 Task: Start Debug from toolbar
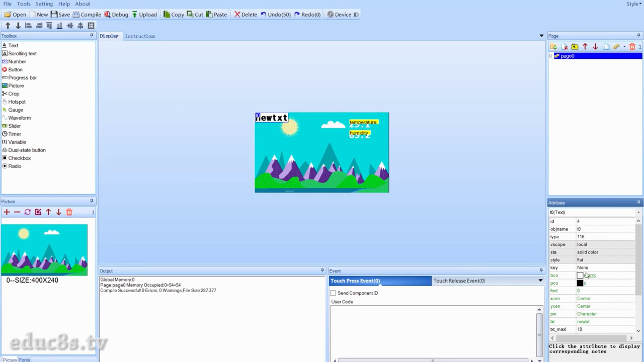click(x=116, y=14)
